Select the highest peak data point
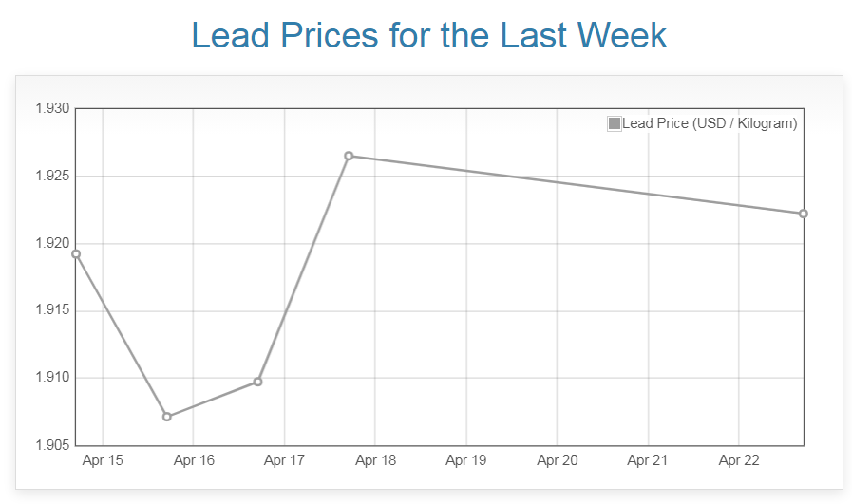The height and width of the screenshot is (504, 852). (x=349, y=156)
